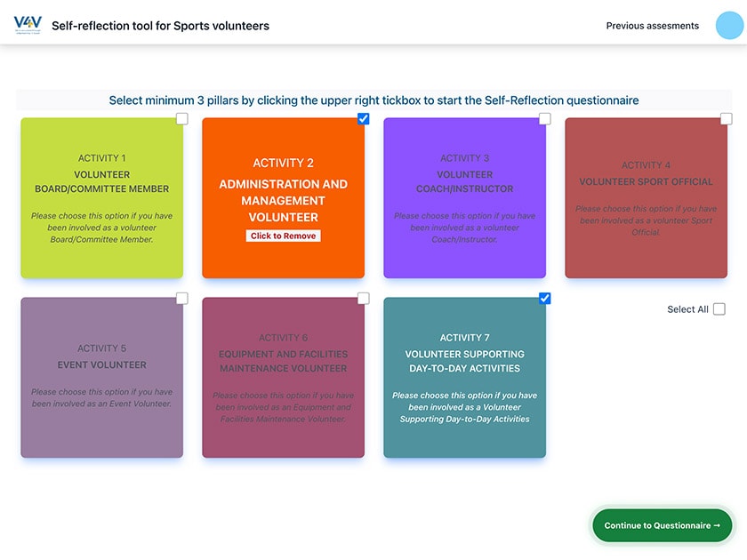This screenshot has height=560, width=747.
Task: Choose the purple Volunteer Coach/Instructor card
Action: tap(465, 198)
